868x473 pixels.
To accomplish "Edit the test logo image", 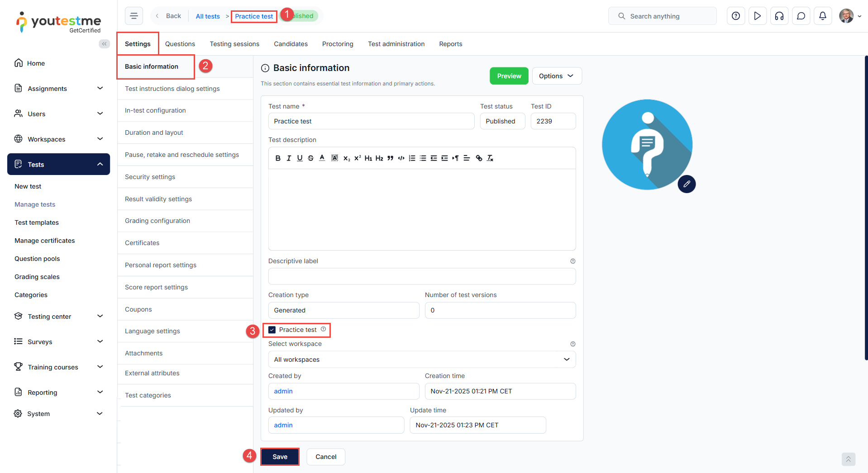I will tap(687, 184).
